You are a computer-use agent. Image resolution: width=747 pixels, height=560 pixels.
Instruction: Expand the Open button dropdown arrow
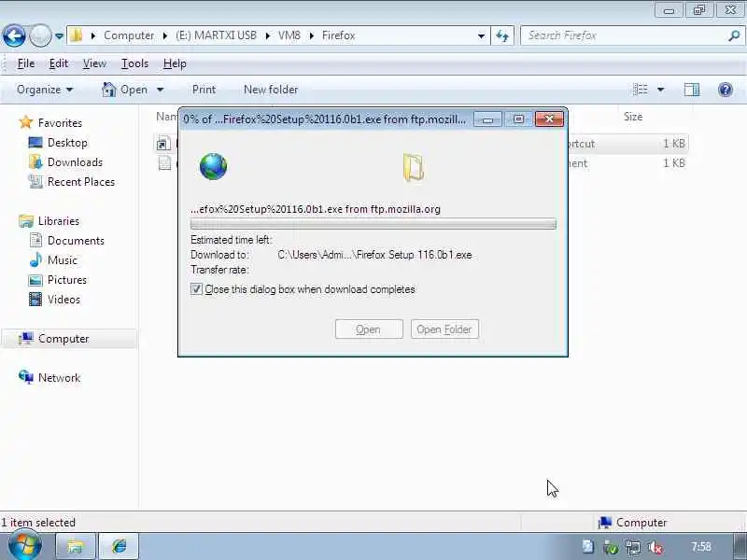click(160, 90)
